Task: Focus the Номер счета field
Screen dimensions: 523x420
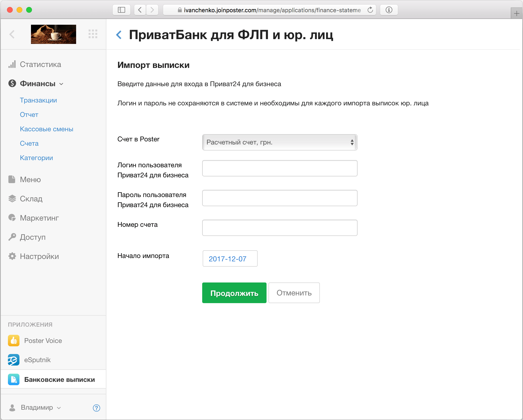Action: 280,228
